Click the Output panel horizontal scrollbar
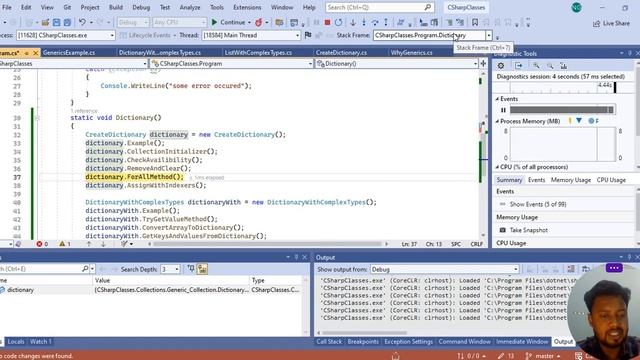The width and height of the screenshot is (640, 360). pos(364,333)
